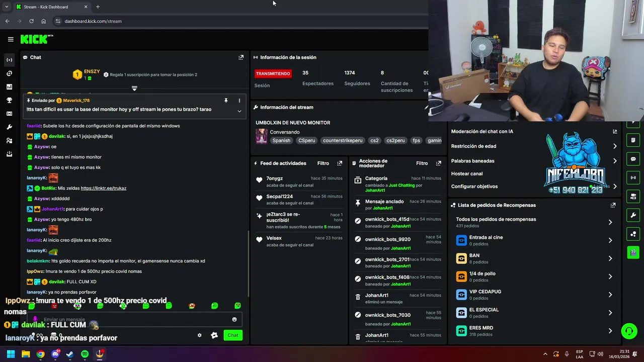Click the Maverick_178 username in pinned message
This screenshot has height=362, width=644.
(x=76, y=101)
